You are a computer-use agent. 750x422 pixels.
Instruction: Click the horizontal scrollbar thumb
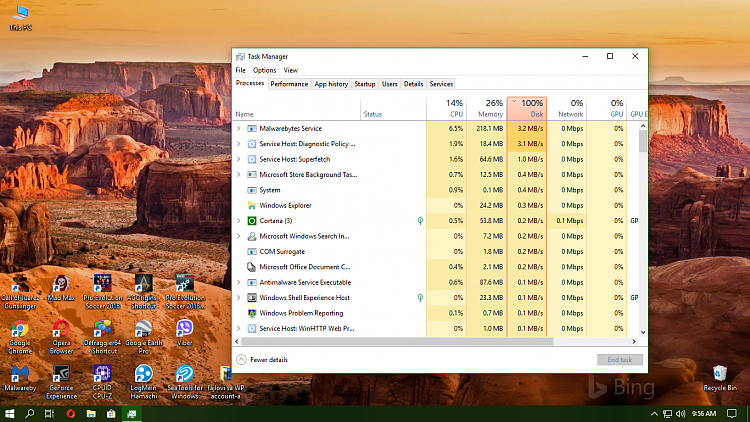(397, 342)
